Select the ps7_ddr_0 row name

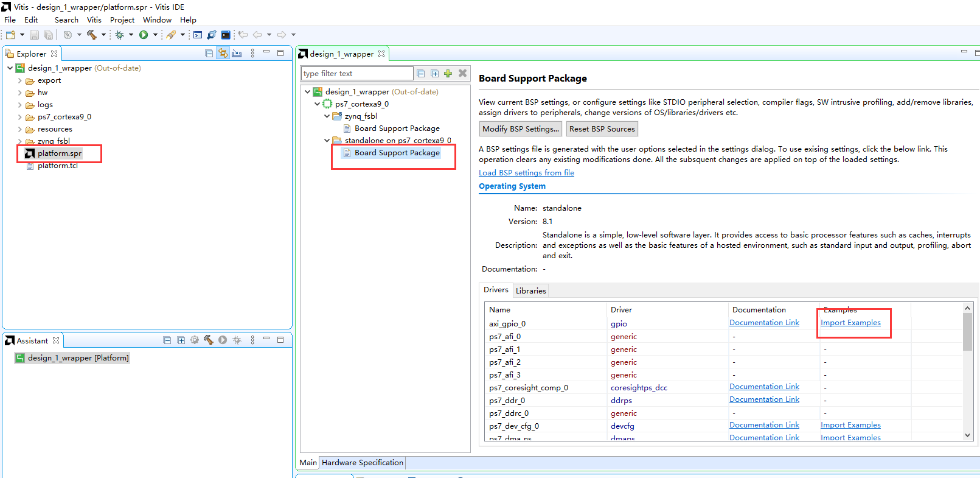pyautogui.click(x=507, y=401)
